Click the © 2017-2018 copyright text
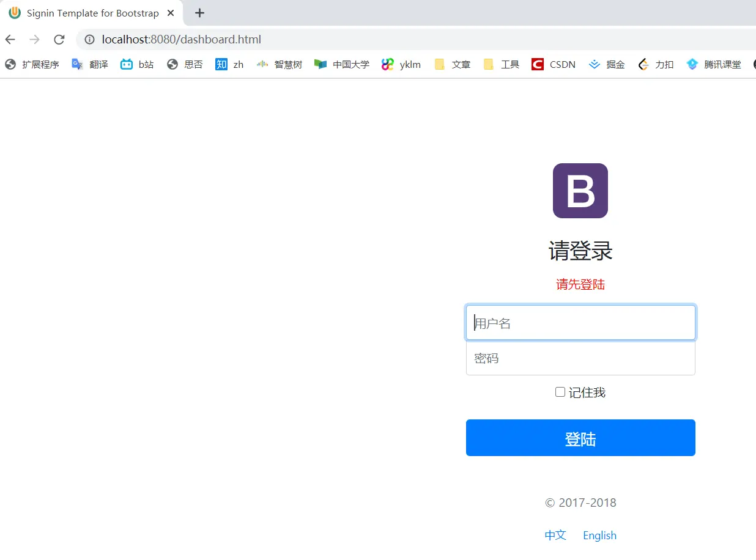 [x=580, y=503]
